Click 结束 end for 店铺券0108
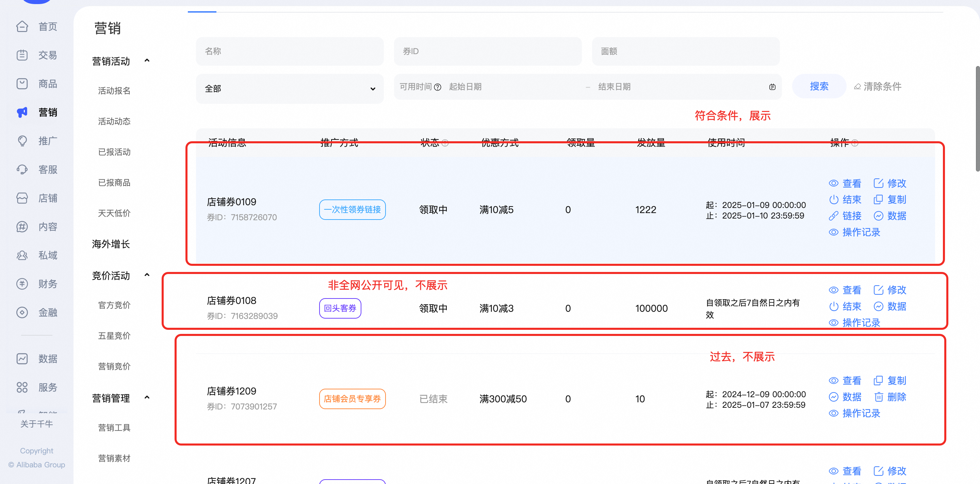Screen dimensions: 980x484 [x=845, y=307]
